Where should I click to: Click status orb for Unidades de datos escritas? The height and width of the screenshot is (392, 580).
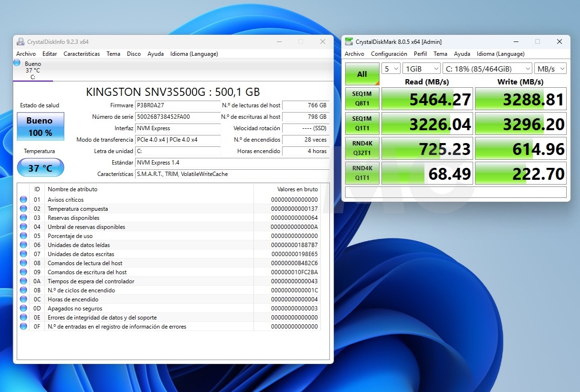pyautogui.click(x=23, y=254)
